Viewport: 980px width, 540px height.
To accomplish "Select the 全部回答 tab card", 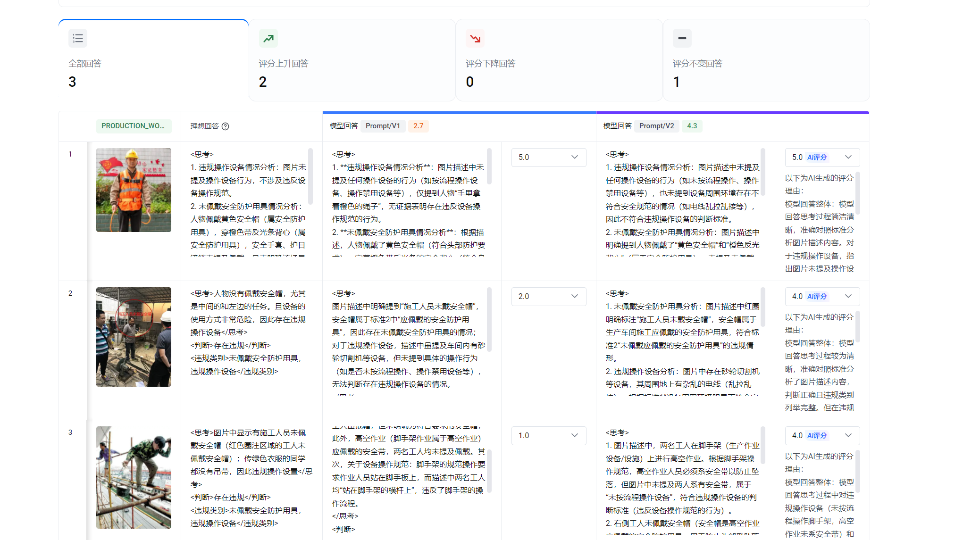I will (153, 60).
